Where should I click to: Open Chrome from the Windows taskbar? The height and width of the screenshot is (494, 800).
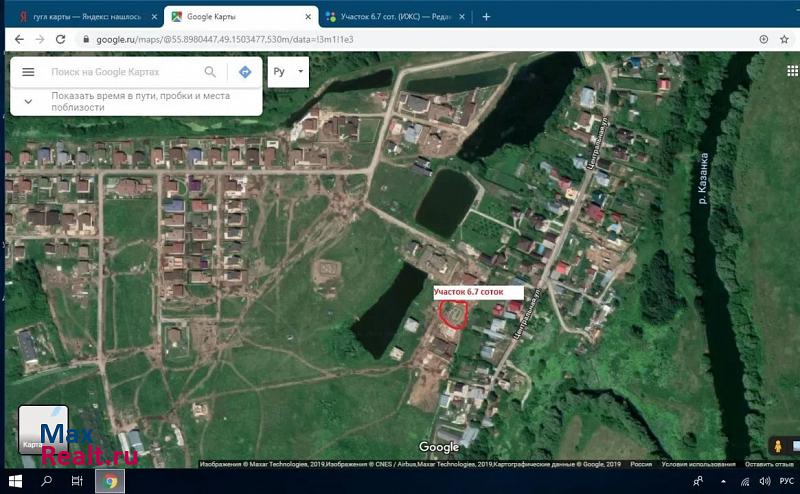110,481
